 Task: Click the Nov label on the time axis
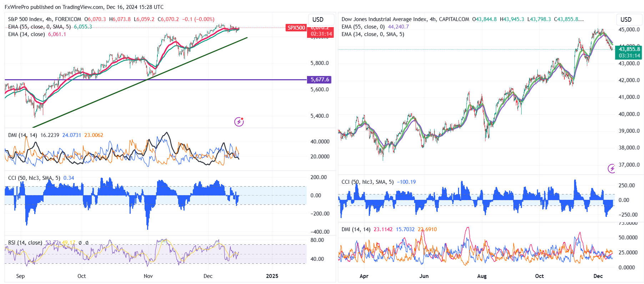tap(148, 276)
